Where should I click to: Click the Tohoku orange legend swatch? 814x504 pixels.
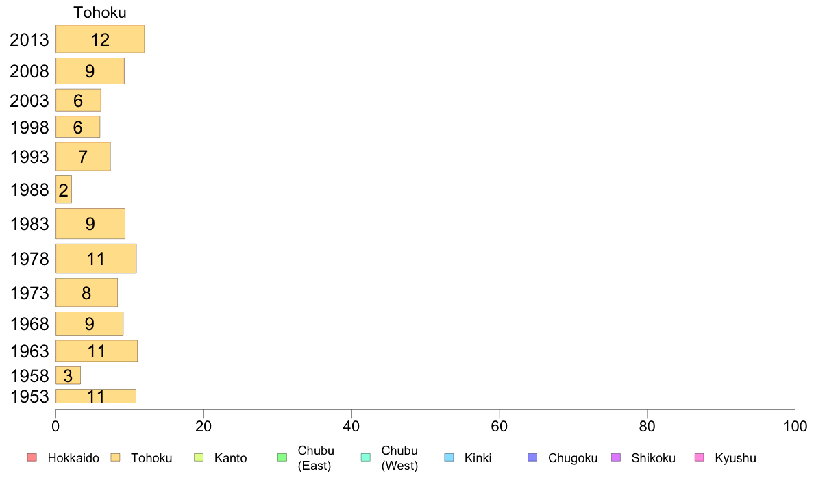[115, 457]
